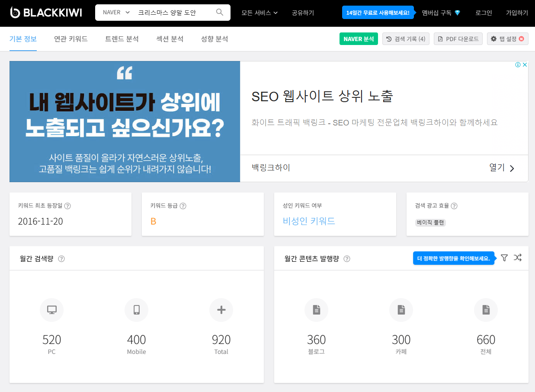Open the NAVER platform dropdown
The height and width of the screenshot is (392, 535).
[x=114, y=12]
